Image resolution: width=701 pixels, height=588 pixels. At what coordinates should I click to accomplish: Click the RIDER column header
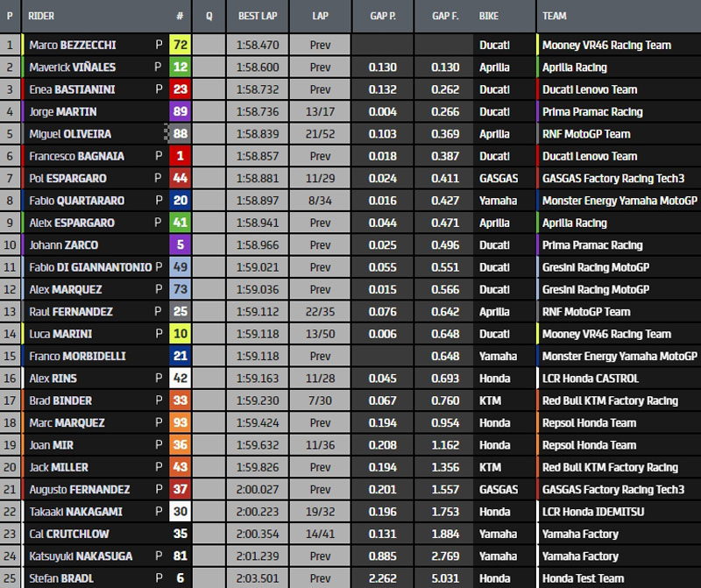[x=42, y=17]
